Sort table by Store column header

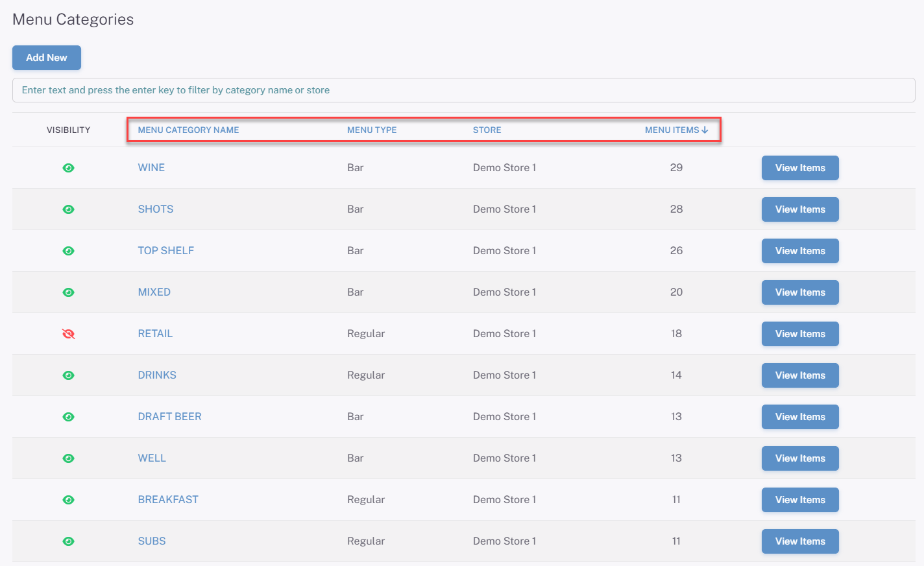click(x=487, y=130)
